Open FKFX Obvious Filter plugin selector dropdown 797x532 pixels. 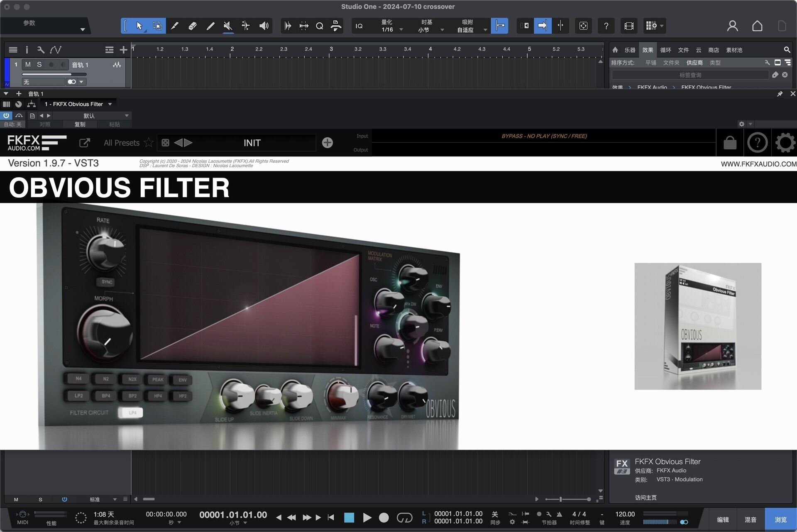(110, 104)
